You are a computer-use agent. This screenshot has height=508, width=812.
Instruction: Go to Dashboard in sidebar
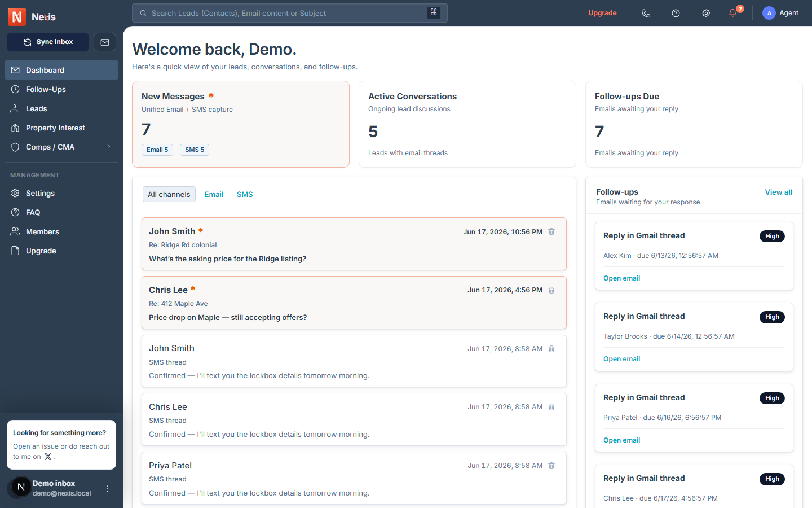pos(61,70)
